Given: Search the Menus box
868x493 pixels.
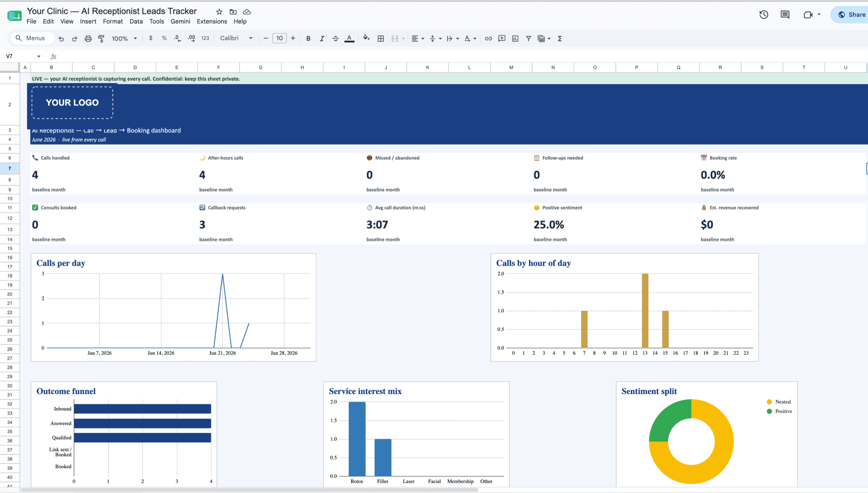Looking at the screenshot, I should click(x=32, y=38).
